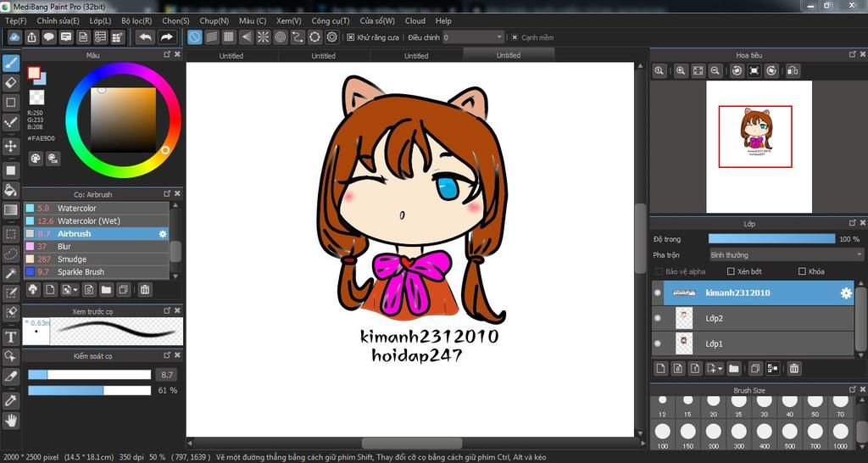This screenshot has width=868, height=463.
Task: Open Airbrush settings gear
Action: coord(162,234)
